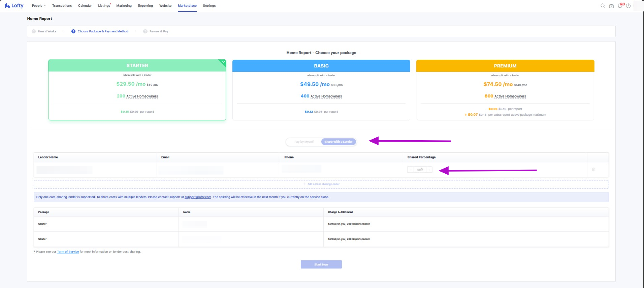Open notifications bell with 10 badge

click(620, 6)
